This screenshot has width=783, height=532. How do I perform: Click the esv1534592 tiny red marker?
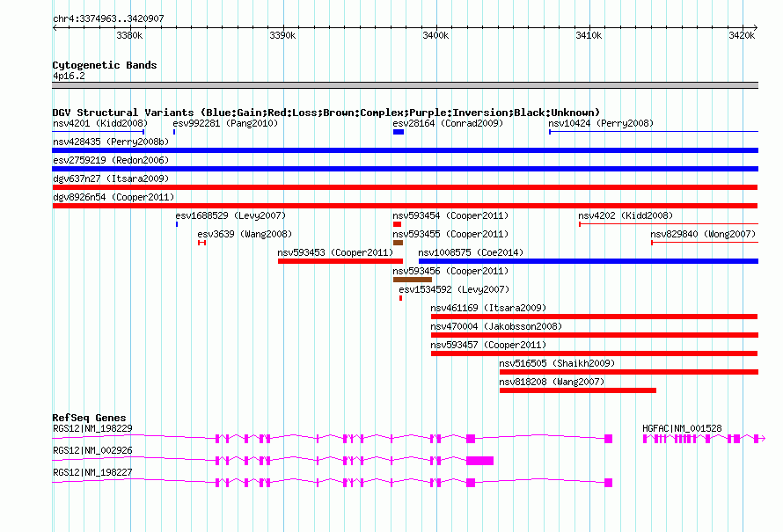point(400,298)
